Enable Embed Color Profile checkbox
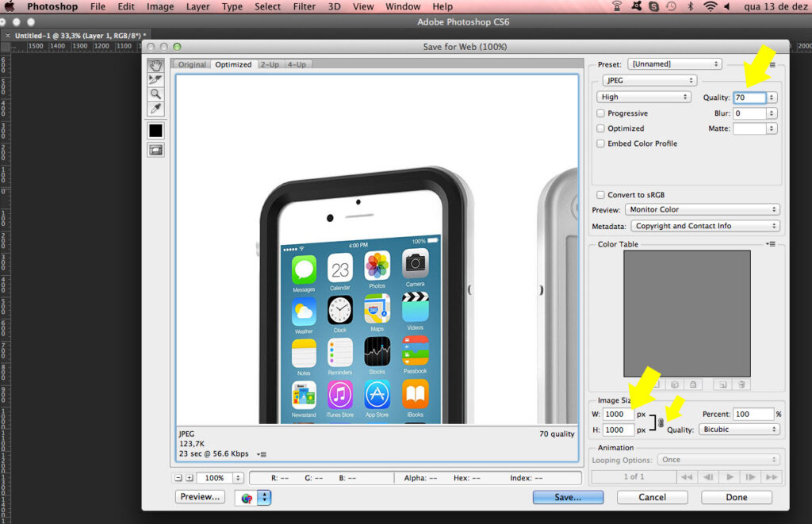812x524 pixels. (601, 143)
